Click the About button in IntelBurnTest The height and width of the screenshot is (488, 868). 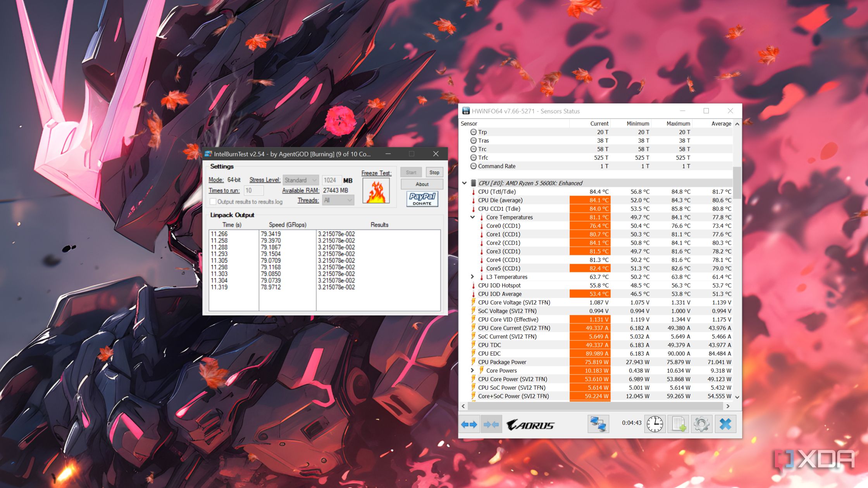coord(422,184)
